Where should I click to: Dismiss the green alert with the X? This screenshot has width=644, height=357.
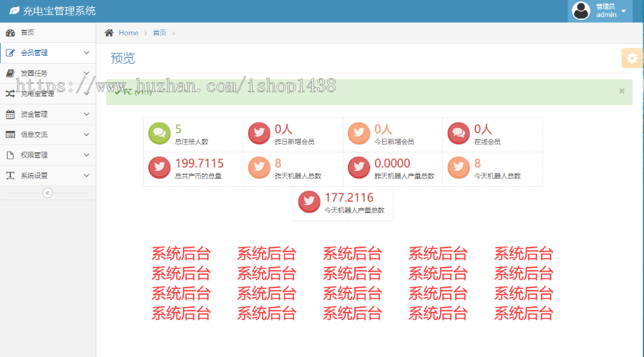coord(622,91)
